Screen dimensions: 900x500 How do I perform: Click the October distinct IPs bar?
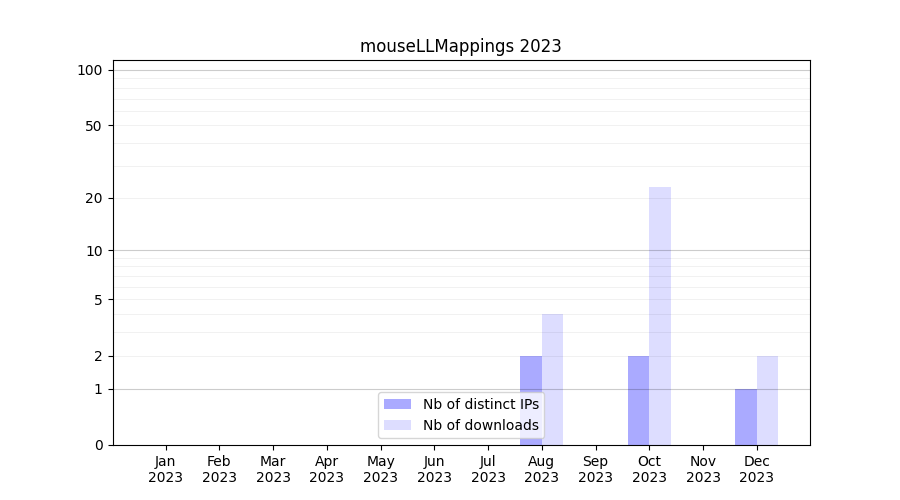point(638,400)
